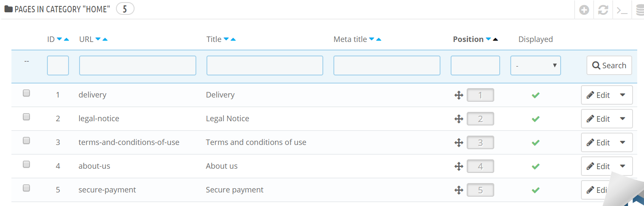The width and height of the screenshot is (644, 206).
Task: Expand Edit options for terms-and-conditions row
Action: coord(622,142)
